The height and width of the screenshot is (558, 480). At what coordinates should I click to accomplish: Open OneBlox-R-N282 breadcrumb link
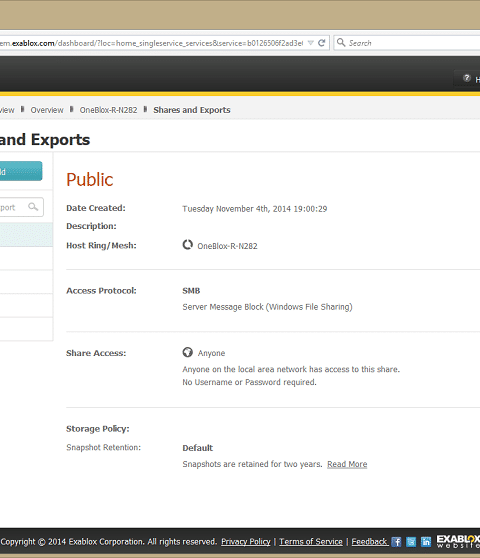108,110
